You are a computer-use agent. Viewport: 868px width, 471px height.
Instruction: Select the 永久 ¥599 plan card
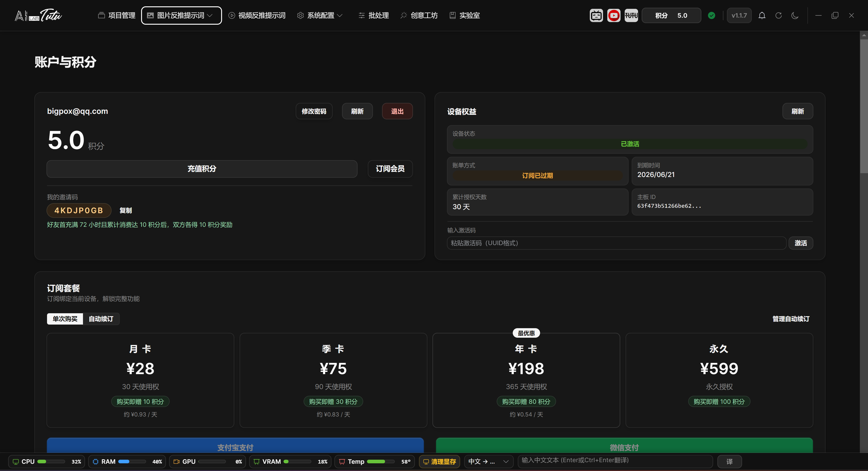click(719, 380)
